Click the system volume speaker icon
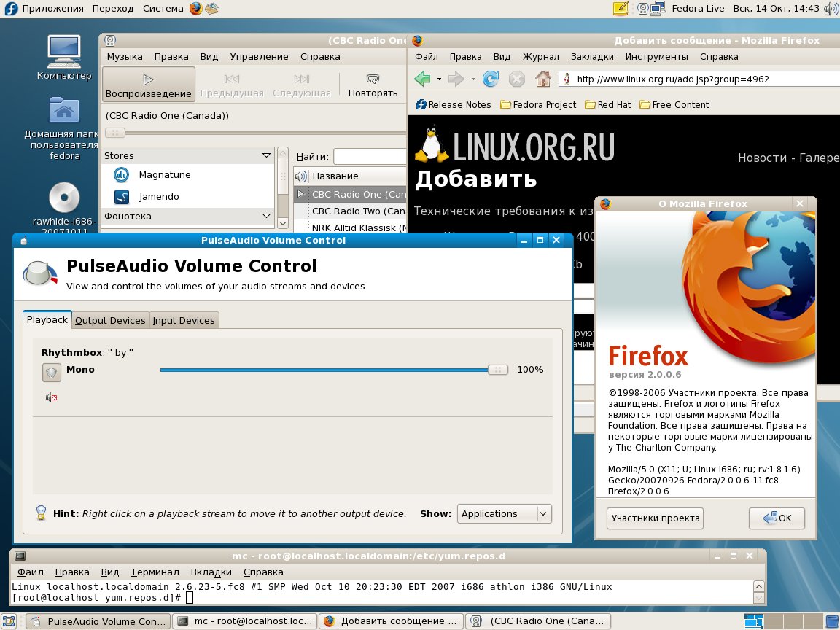Image resolution: width=840 pixels, height=630 pixels. pyautogui.click(x=830, y=8)
